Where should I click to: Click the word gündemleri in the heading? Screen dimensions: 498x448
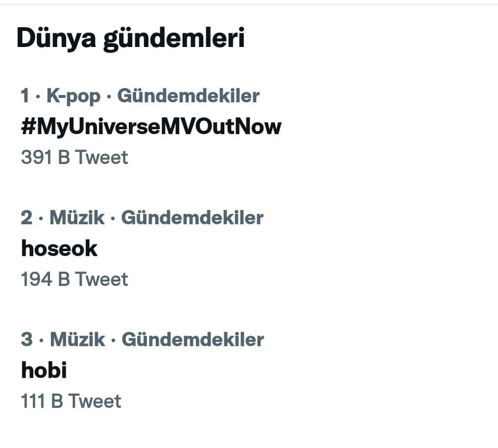[x=174, y=39]
